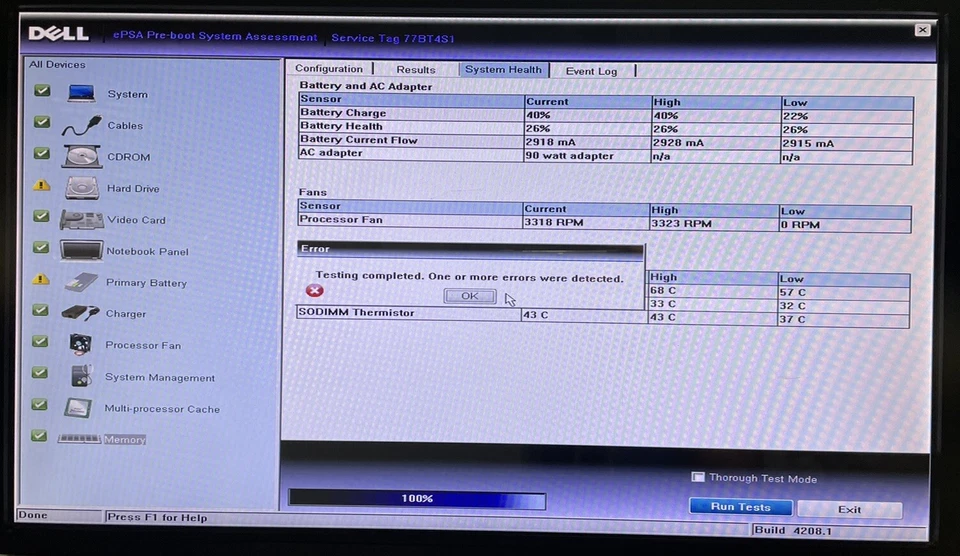
Task: Select the Notebook Panel screen icon
Action: click(x=81, y=250)
